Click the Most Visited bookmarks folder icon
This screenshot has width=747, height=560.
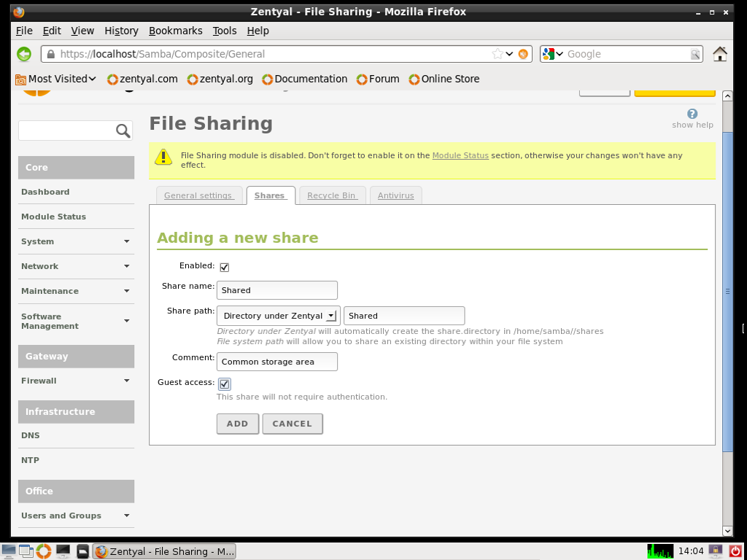click(x=20, y=79)
